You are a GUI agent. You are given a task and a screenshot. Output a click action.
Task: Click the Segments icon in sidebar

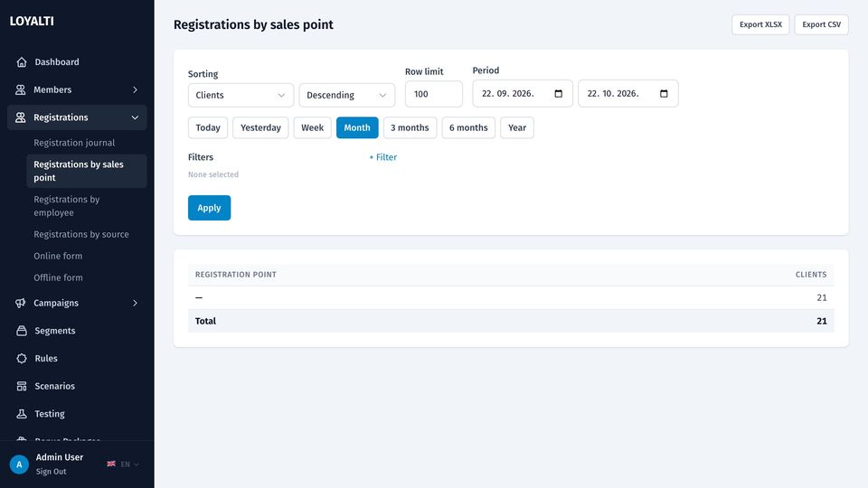click(x=22, y=331)
